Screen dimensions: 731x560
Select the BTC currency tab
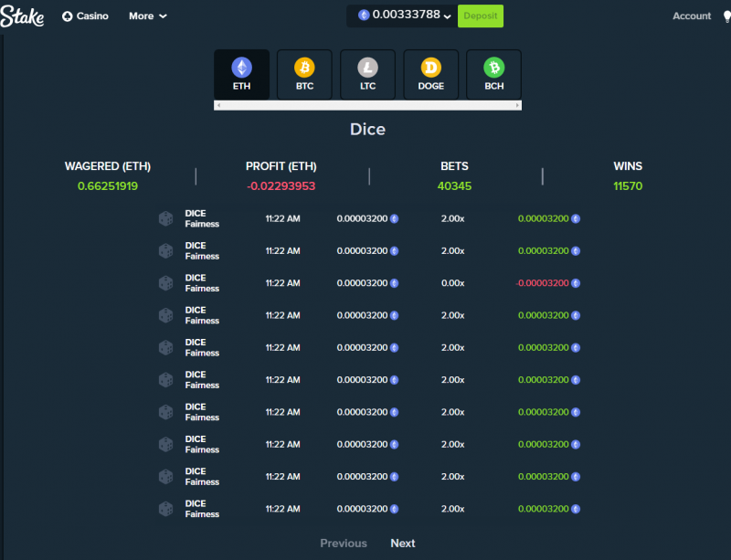tap(304, 75)
